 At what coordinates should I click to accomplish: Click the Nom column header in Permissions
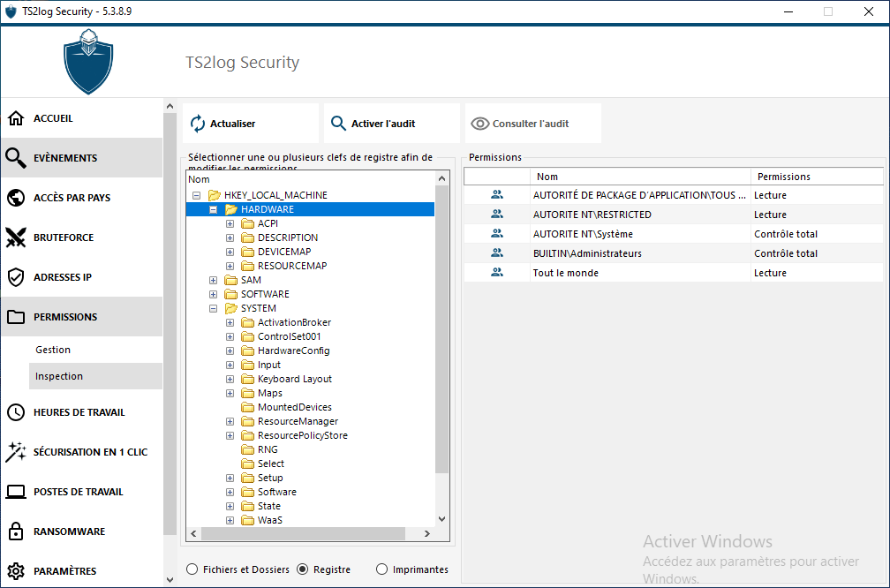(640, 177)
